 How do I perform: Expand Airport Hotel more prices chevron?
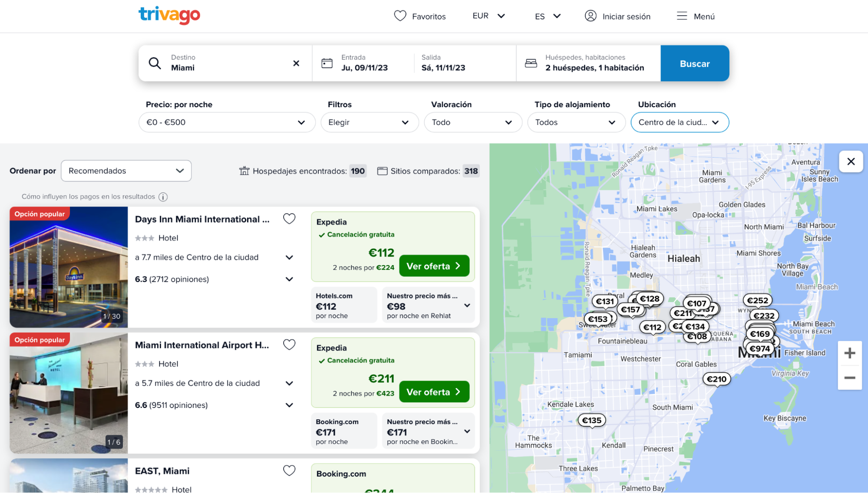tap(467, 431)
